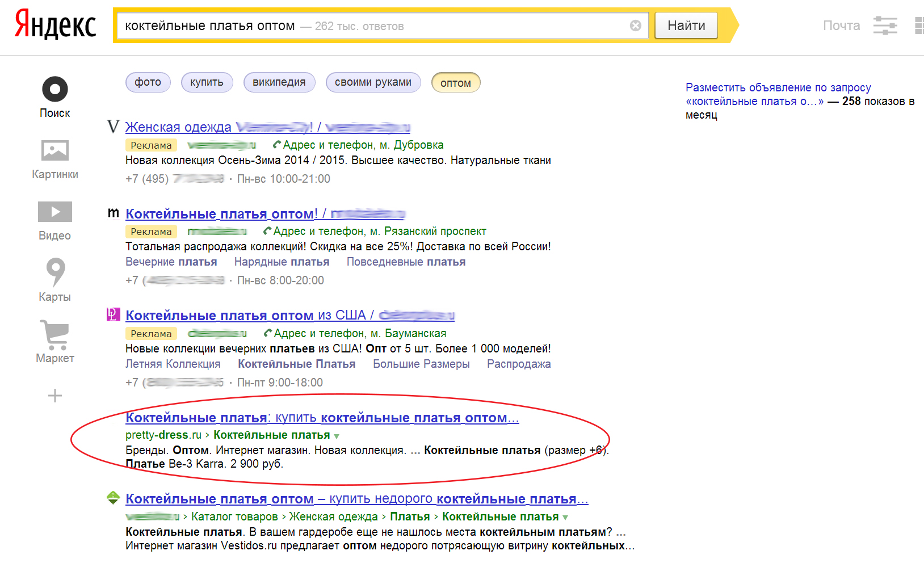Open Летняя Коллекция sitelink
The height and width of the screenshot is (563, 924).
tap(173, 364)
